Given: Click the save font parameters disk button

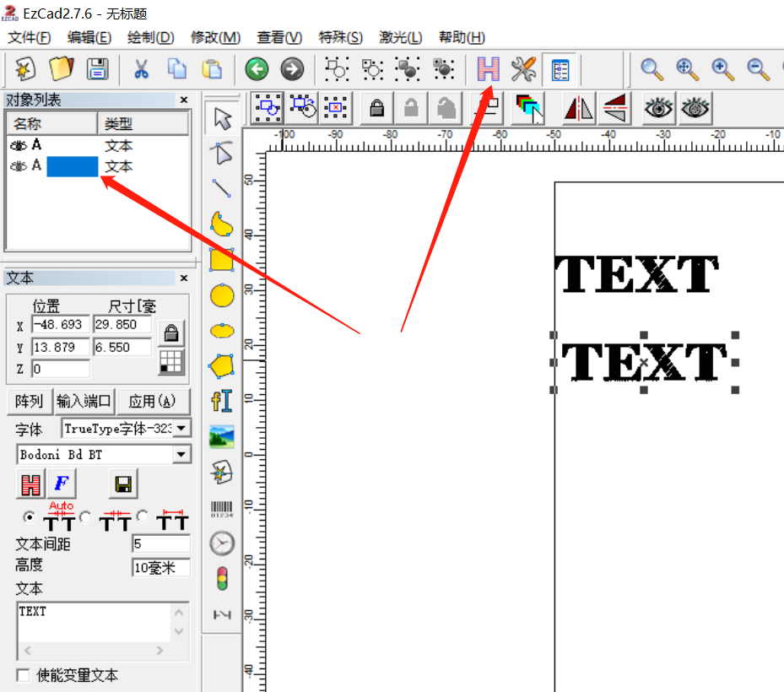Looking at the screenshot, I should click(123, 484).
